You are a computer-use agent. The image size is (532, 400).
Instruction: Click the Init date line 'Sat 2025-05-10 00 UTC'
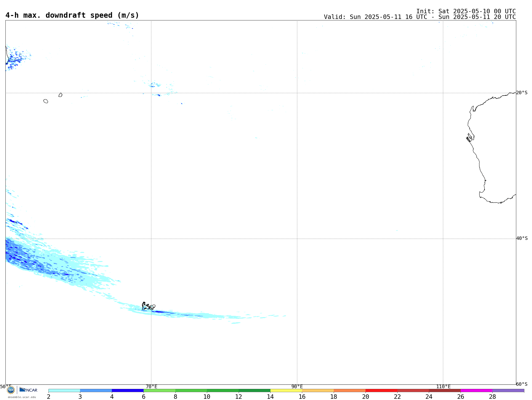tap(477, 11)
